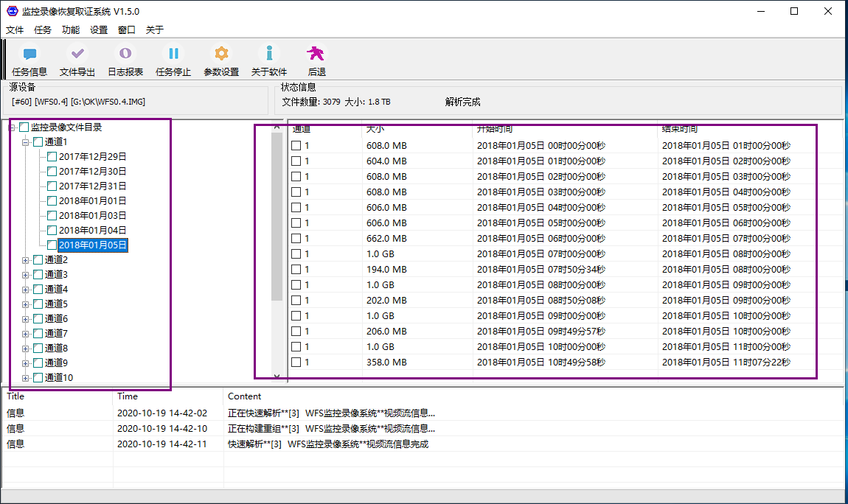
Task: Expand the 通道2 tree node
Action: [x=26, y=259]
